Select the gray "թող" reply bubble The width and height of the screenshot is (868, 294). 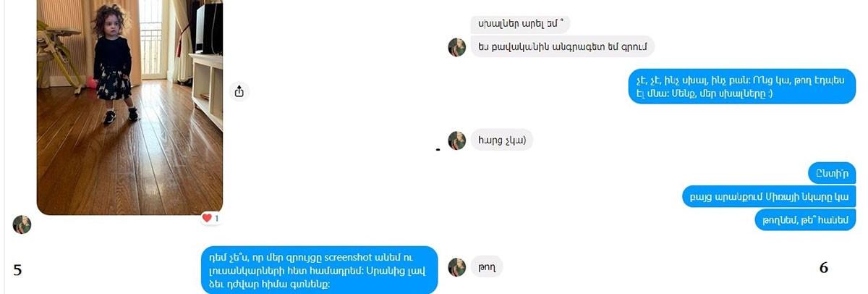[x=487, y=266]
